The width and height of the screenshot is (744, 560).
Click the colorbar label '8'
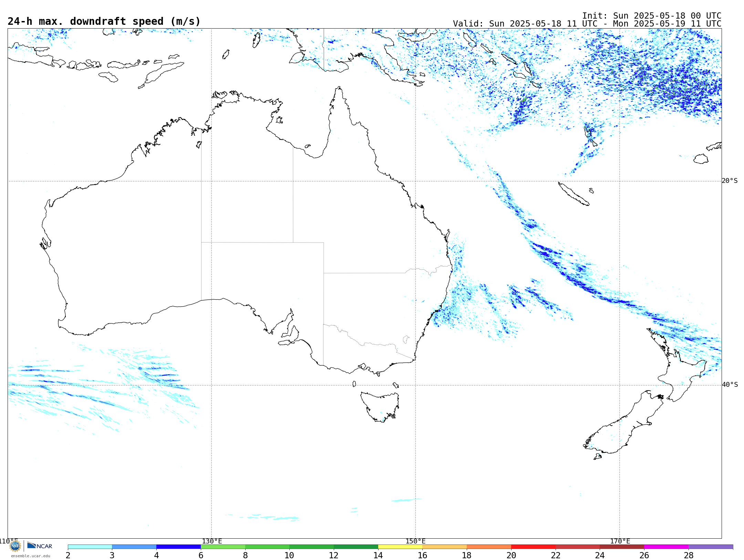point(245,555)
